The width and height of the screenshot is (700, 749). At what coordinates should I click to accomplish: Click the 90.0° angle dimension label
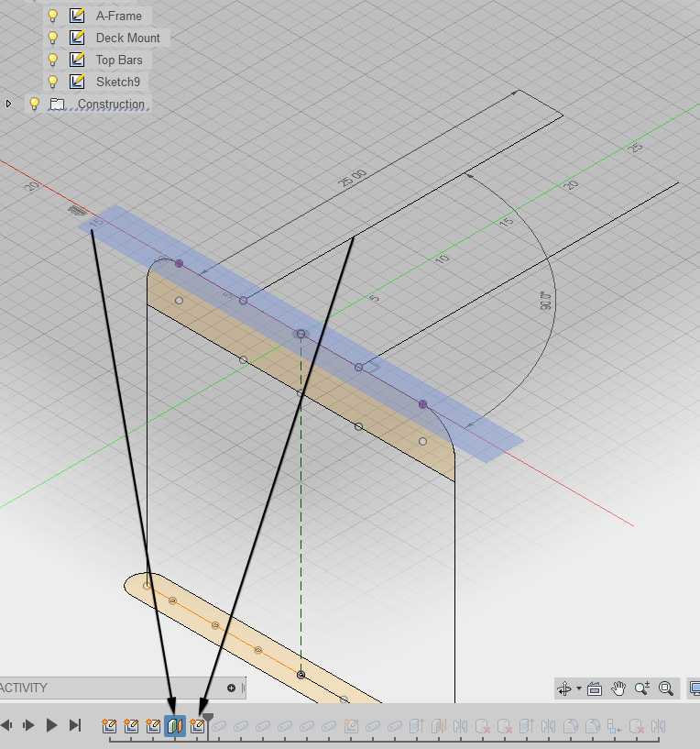(x=546, y=301)
